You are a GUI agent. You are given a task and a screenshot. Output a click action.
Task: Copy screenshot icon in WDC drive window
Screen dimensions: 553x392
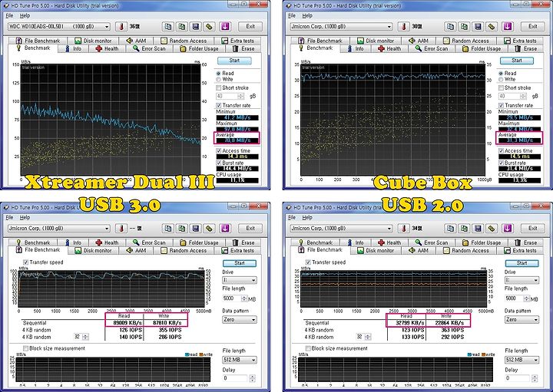pos(181,27)
